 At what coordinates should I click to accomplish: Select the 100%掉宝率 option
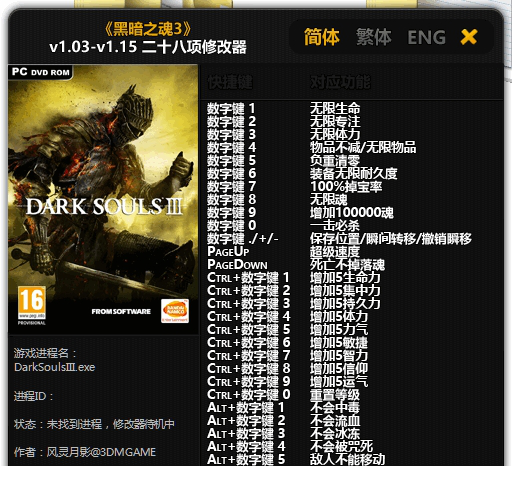[346, 186]
